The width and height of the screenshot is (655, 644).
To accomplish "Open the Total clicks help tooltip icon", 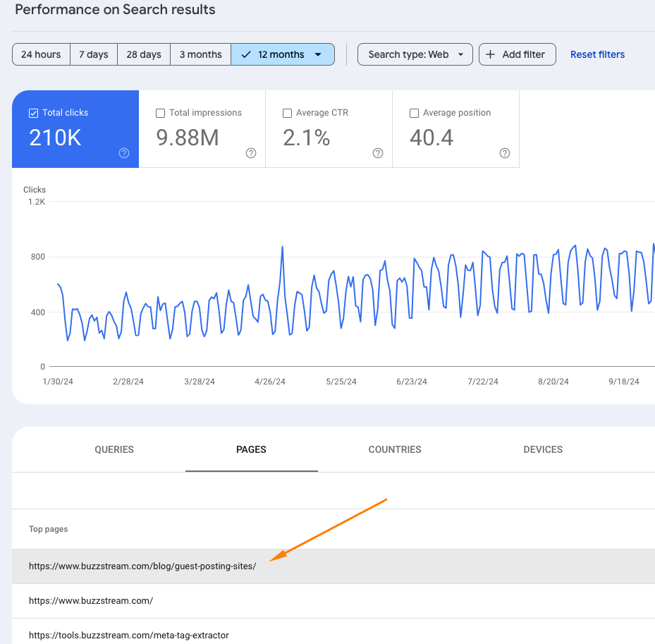I will point(123,153).
